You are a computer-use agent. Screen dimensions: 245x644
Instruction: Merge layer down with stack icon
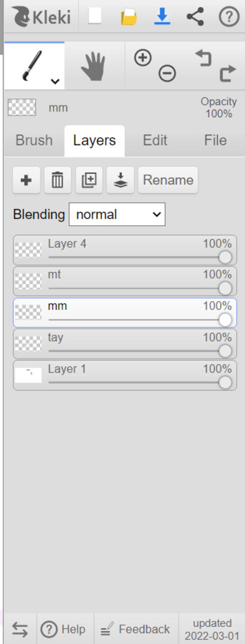coord(120,180)
